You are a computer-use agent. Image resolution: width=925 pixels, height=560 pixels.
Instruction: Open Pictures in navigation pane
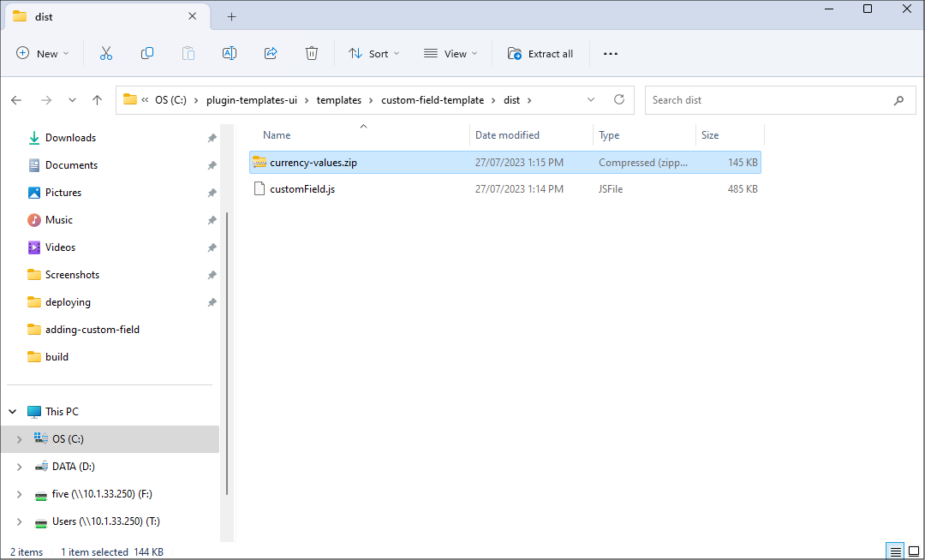[x=63, y=193]
